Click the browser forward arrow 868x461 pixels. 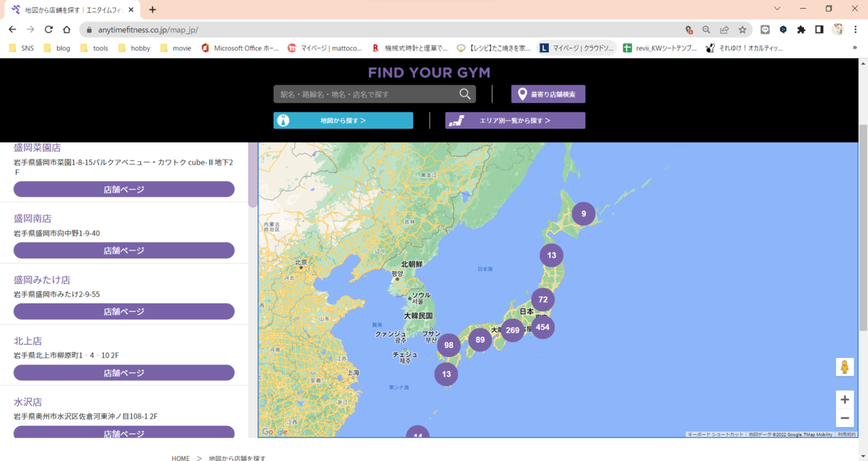30,30
